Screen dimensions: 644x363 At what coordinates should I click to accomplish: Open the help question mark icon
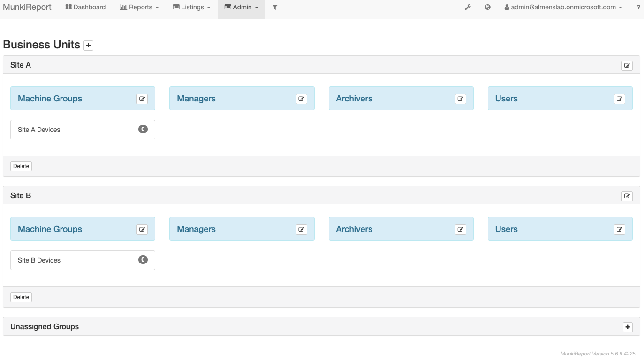(x=638, y=8)
